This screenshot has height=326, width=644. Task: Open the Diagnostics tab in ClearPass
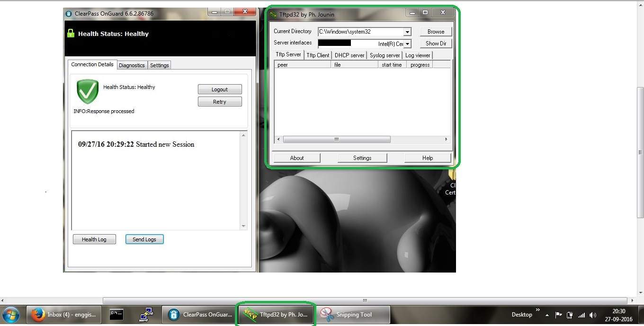tap(132, 65)
